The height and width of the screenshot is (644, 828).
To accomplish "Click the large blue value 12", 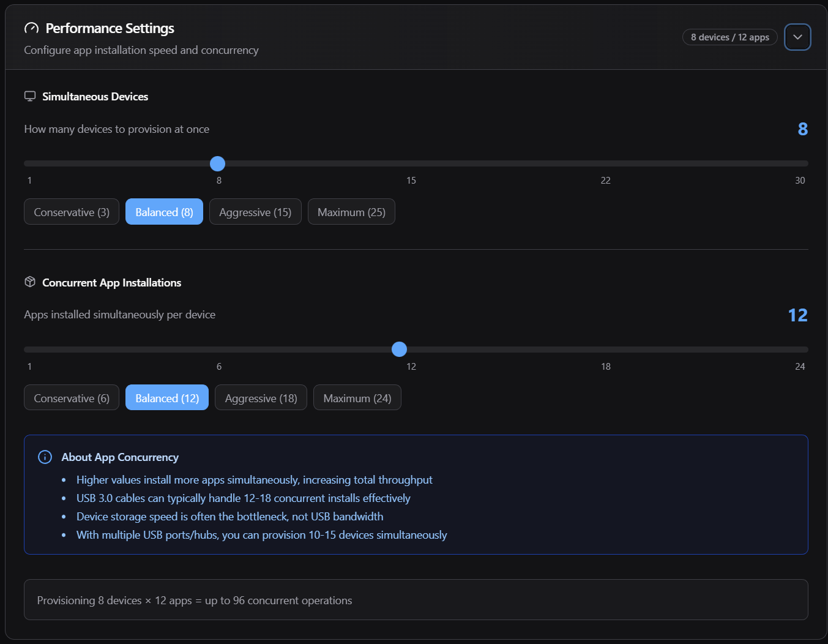I will coord(798,315).
